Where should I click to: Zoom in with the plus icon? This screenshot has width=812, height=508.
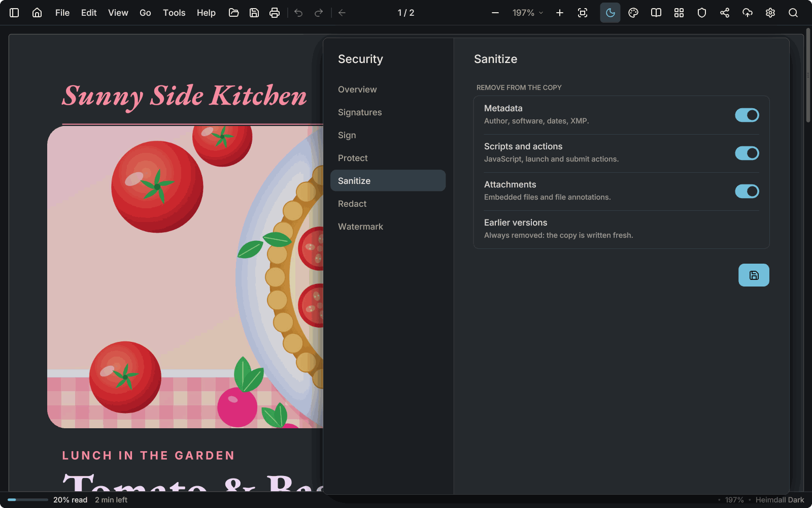pos(560,13)
